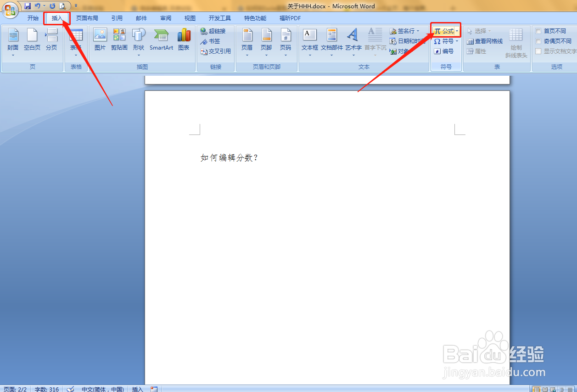Open document parts menu (文档部件)
The width and height of the screenshot is (577, 392).
[x=332, y=42]
